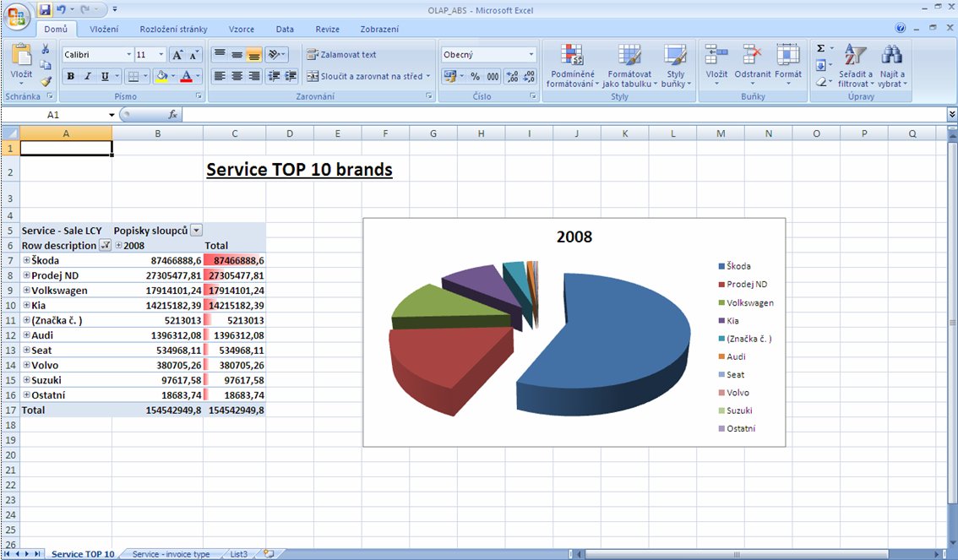Paste from clipboard in the Schránka group
Screen dimensions: 958x560
click(21, 62)
